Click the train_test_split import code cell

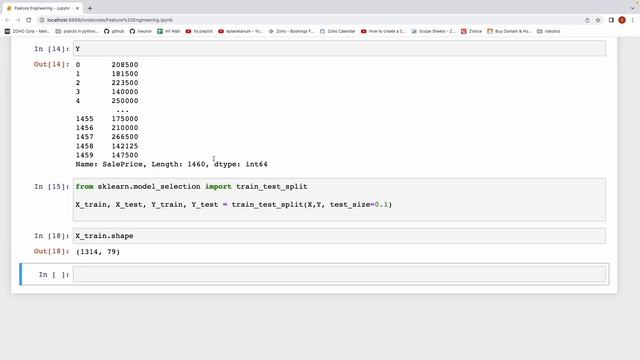pyautogui.click(x=339, y=200)
